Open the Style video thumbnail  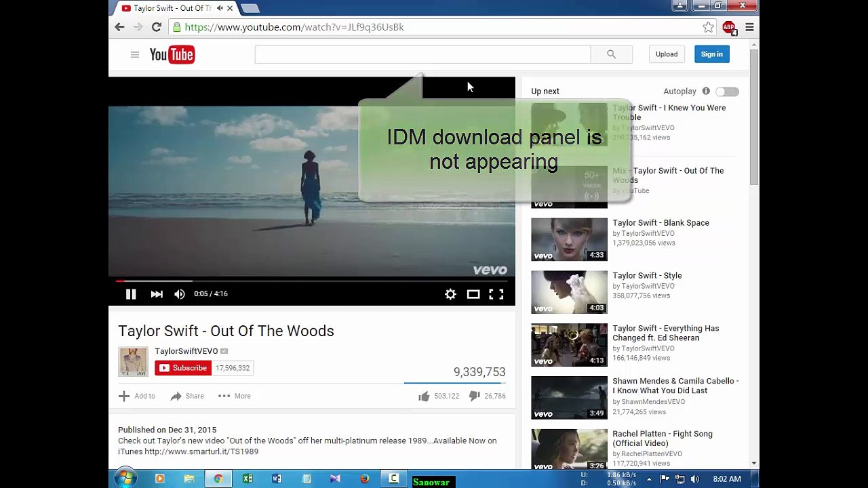coord(569,292)
